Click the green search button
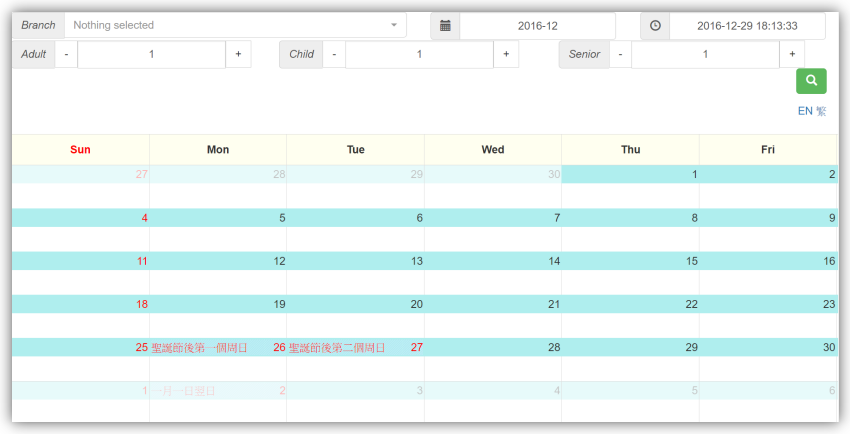Screen dimensions: 850x434 point(811,81)
